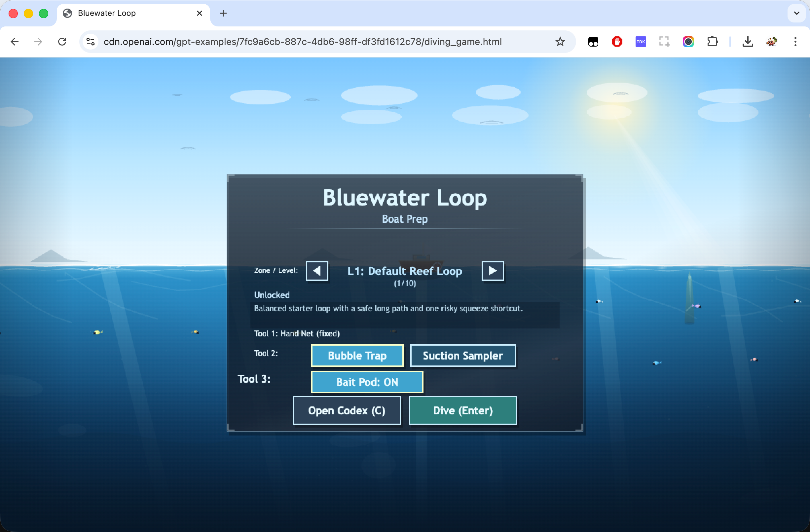
Task: Open Chrome three-dot menu
Action: (795, 42)
